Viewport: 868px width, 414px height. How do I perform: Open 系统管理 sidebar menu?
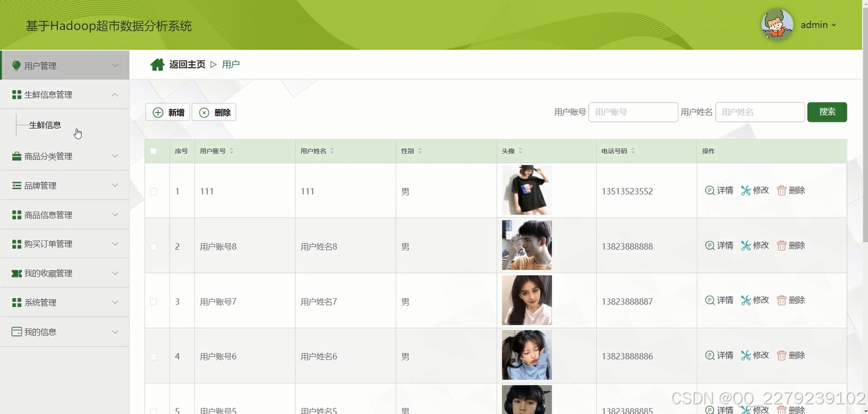pyautogui.click(x=65, y=303)
